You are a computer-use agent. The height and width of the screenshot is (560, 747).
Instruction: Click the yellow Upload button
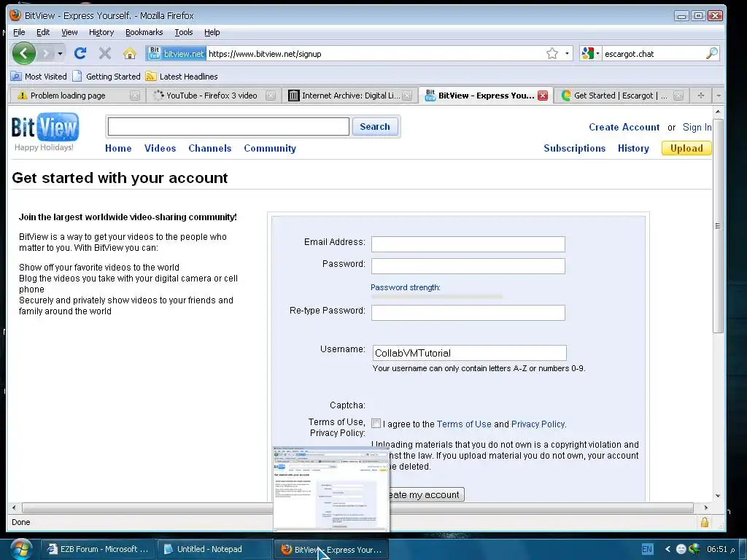tap(686, 148)
